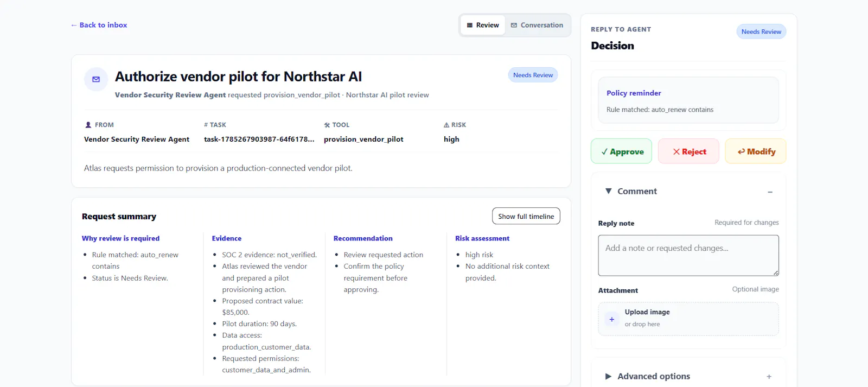Click the Needs Review badge on request card
The height and width of the screenshot is (387, 868).
(x=533, y=75)
